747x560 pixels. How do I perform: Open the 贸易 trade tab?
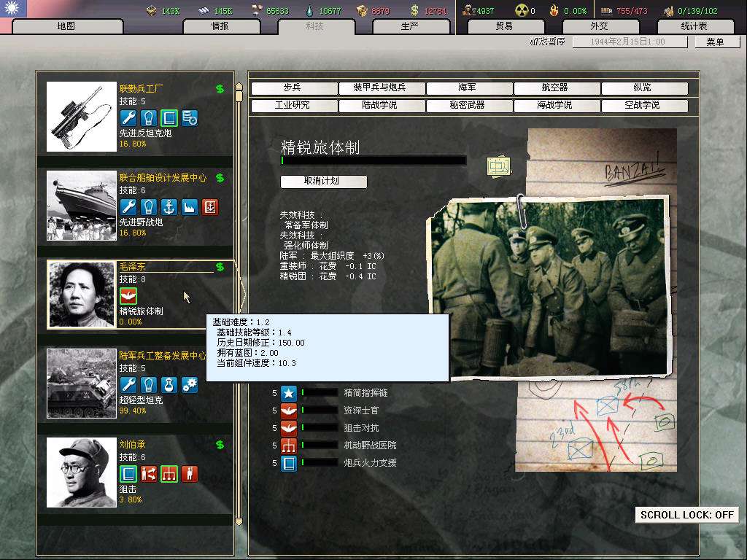(505, 26)
